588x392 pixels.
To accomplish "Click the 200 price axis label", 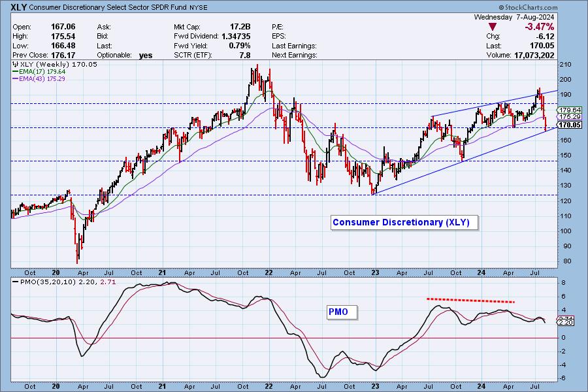I will coord(565,80).
